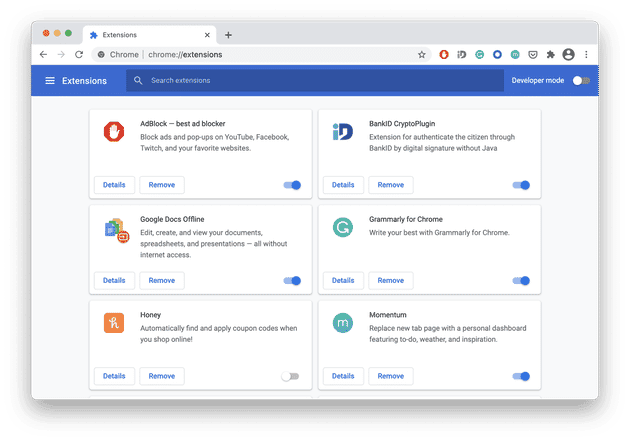Click the Extensions page title text
Screen dimensions: 630x441
click(84, 81)
